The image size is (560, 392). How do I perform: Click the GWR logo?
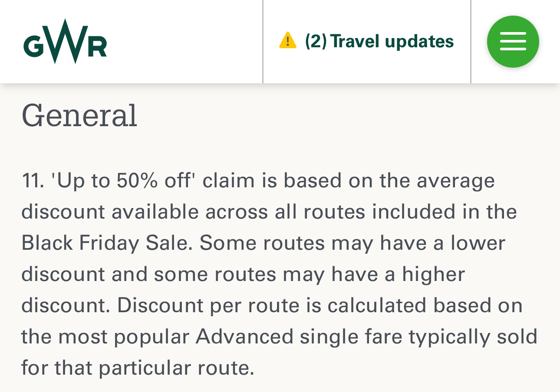click(x=65, y=42)
